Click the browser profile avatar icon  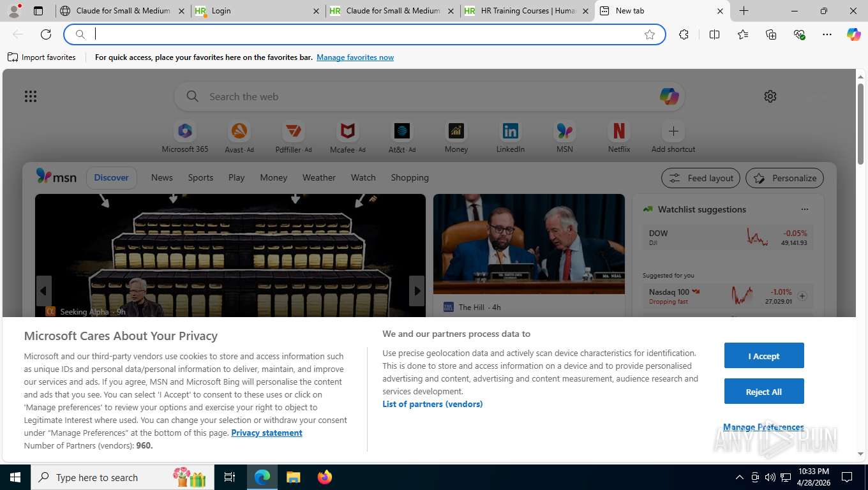[14, 11]
